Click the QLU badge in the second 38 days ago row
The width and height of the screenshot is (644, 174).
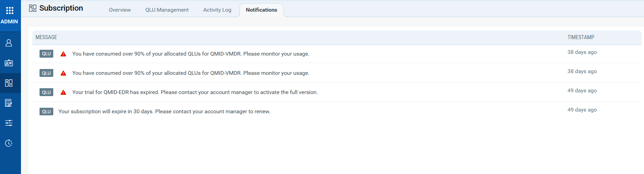46,73
